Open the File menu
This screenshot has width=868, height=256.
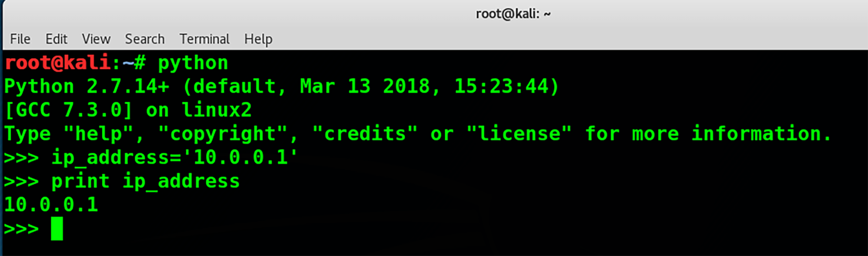(20, 39)
